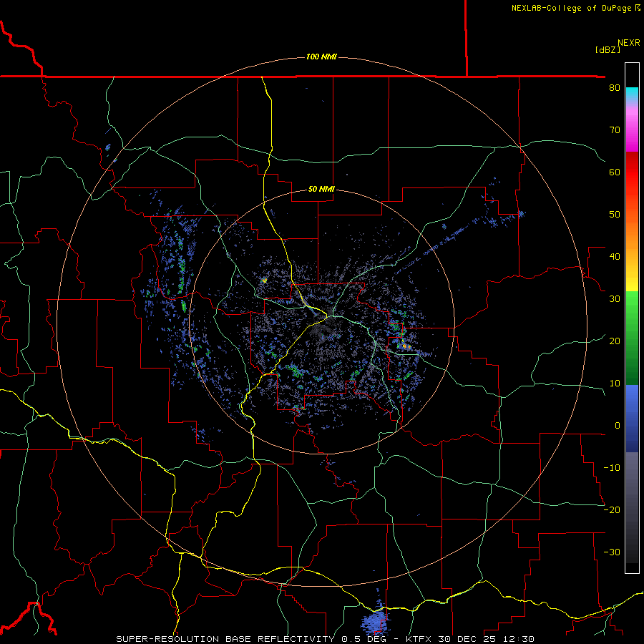Click the 40 value on the dBZ scale

click(x=615, y=257)
